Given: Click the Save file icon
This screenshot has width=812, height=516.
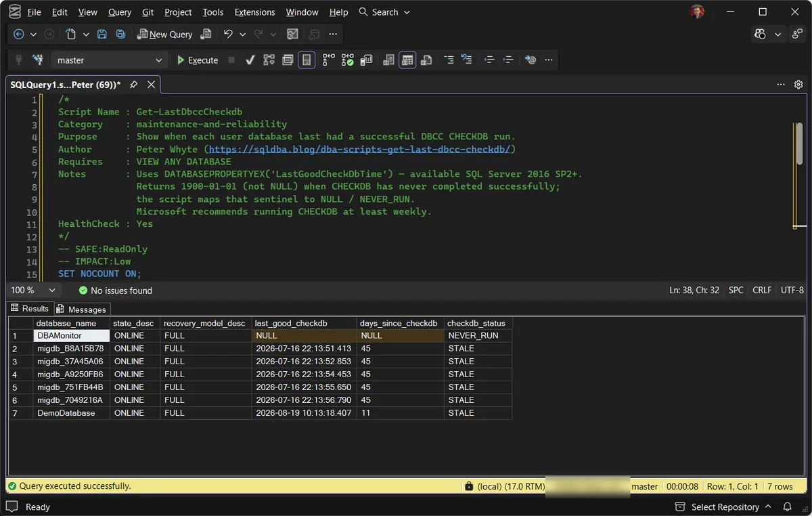Looking at the screenshot, I should coord(102,34).
